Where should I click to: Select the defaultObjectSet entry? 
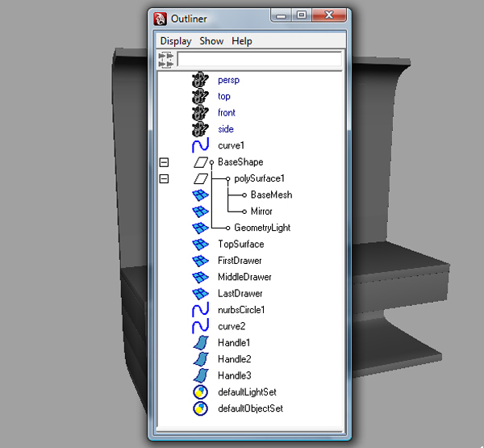coord(251,408)
